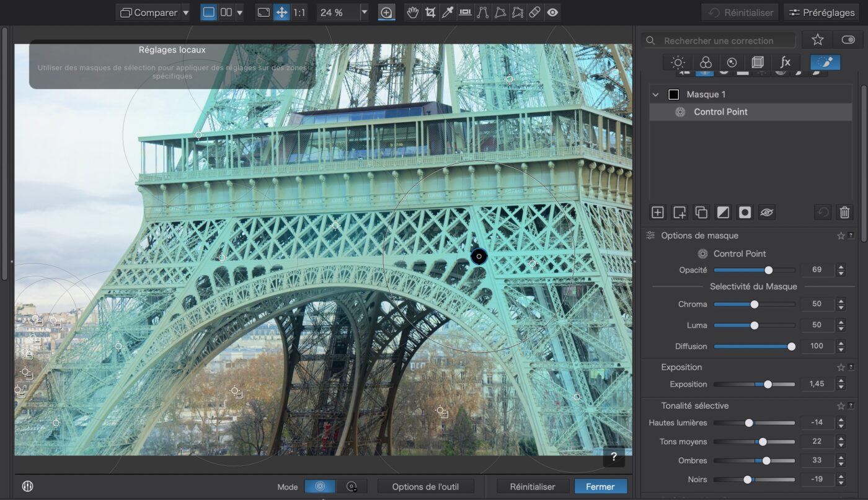Select the Crop tool in toolbar
Image resolution: width=868 pixels, height=500 pixels.
[x=430, y=12]
